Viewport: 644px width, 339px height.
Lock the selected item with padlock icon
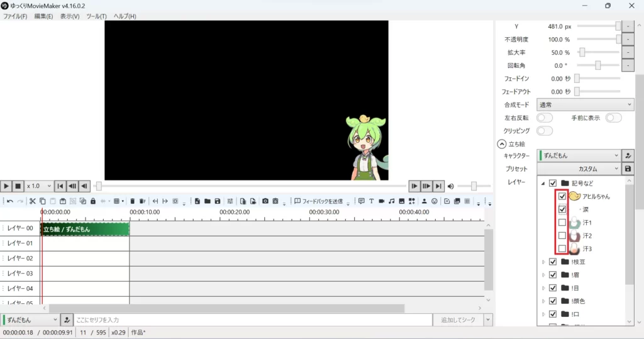(x=93, y=201)
